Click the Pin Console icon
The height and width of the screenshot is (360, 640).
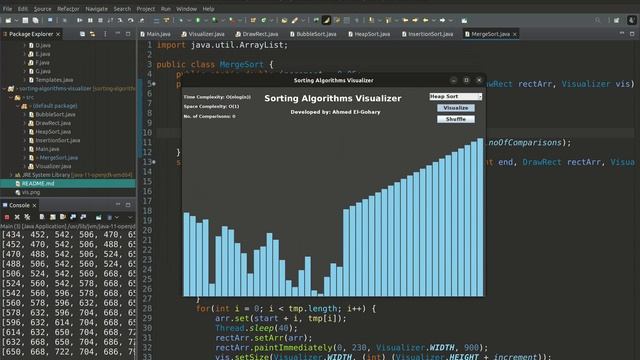(x=98, y=217)
